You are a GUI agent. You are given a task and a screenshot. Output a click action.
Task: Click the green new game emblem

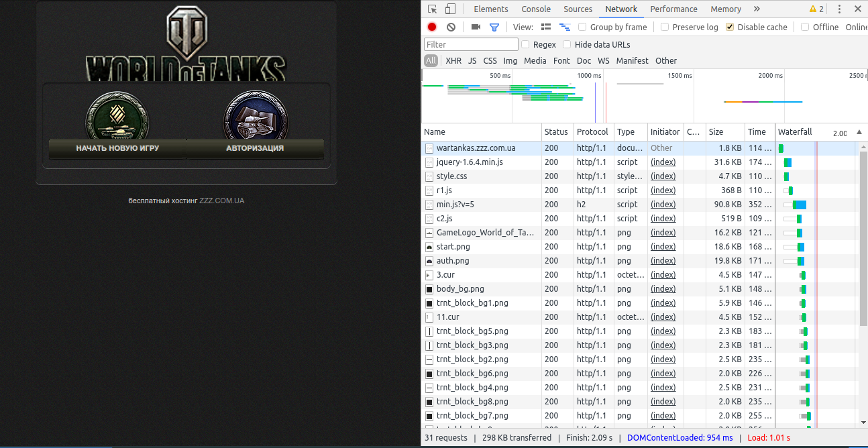pyautogui.click(x=117, y=115)
